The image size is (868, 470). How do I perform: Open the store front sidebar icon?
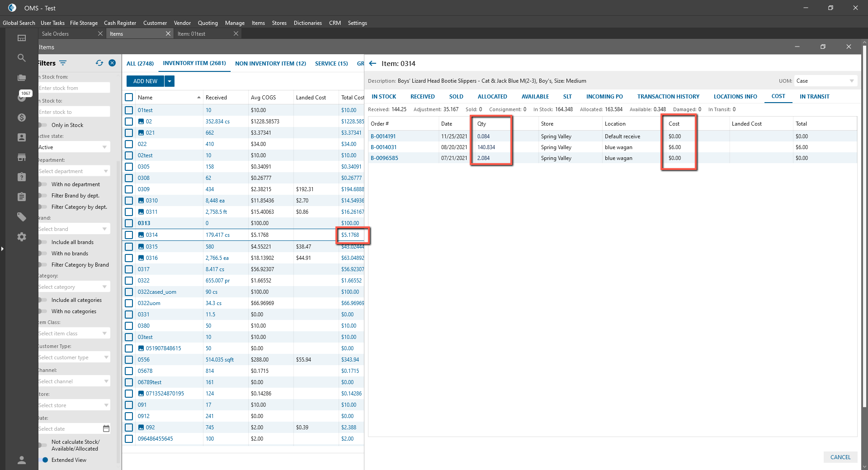coord(21,157)
